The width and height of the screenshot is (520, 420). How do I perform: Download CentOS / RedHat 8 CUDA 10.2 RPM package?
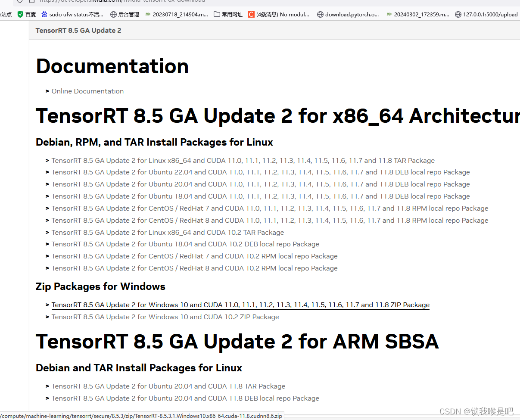tap(195, 268)
